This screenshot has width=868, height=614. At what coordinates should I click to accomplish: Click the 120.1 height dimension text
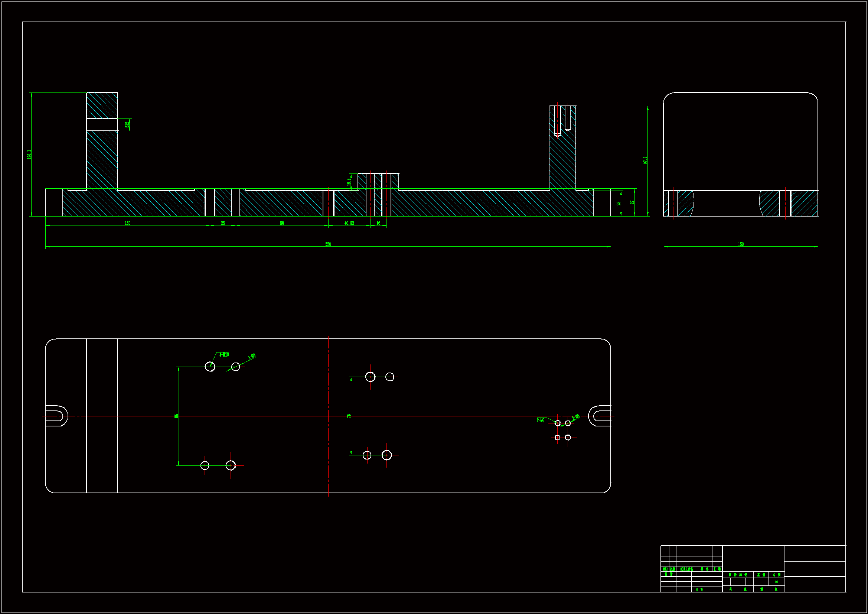click(30, 155)
